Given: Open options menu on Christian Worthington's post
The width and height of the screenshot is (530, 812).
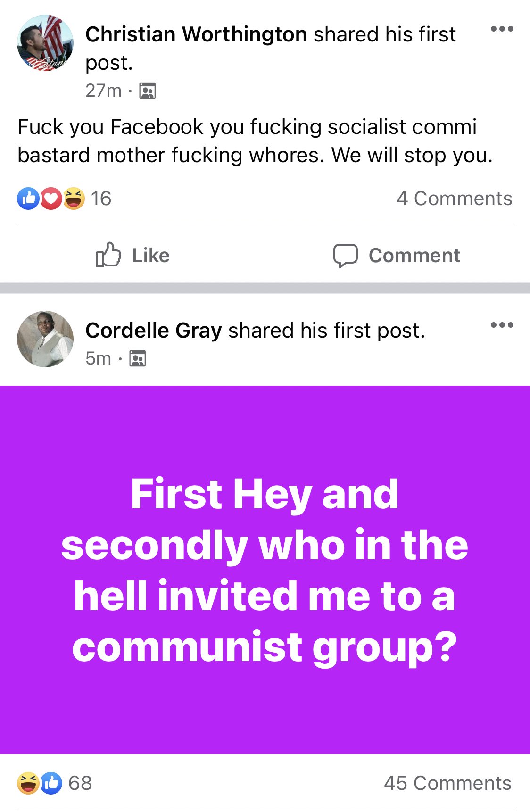Looking at the screenshot, I should point(502,29).
